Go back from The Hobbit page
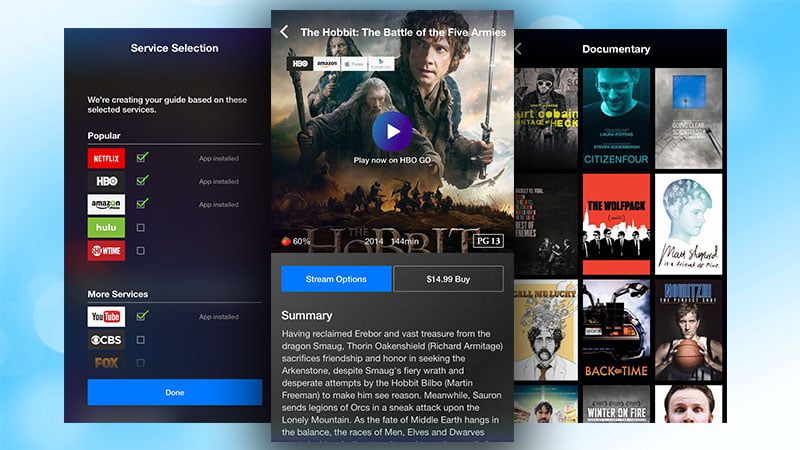800x450 pixels. [x=284, y=32]
